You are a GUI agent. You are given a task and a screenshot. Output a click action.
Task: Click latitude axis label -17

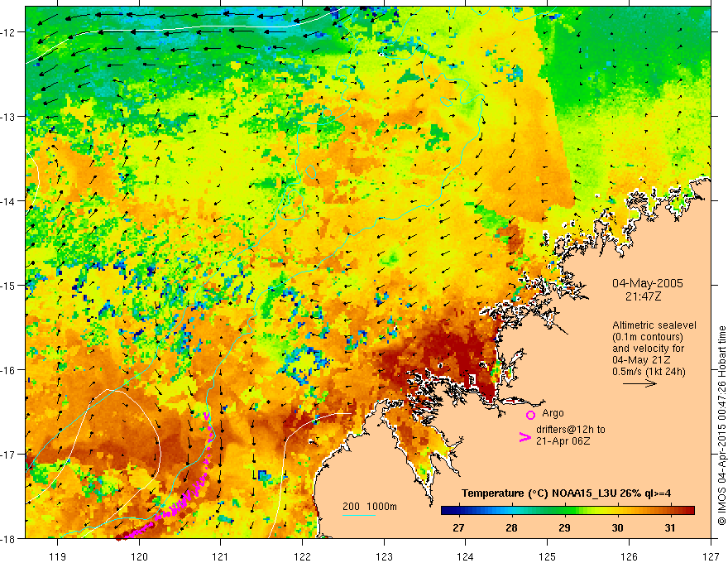[x=10, y=455]
